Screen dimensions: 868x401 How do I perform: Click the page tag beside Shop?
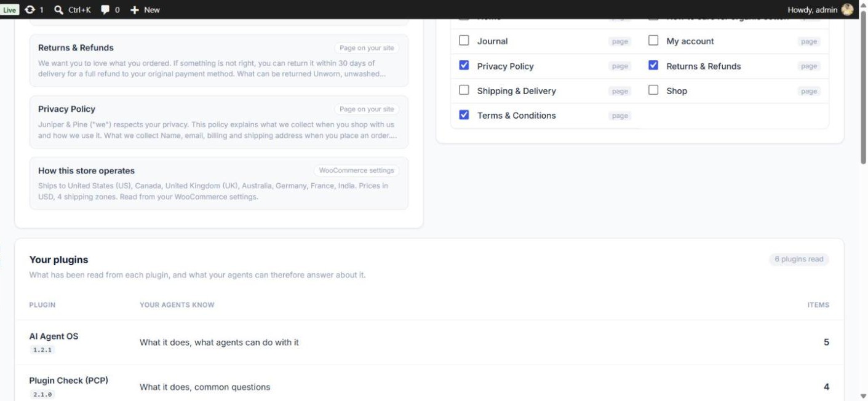click(x=809, y=90)
